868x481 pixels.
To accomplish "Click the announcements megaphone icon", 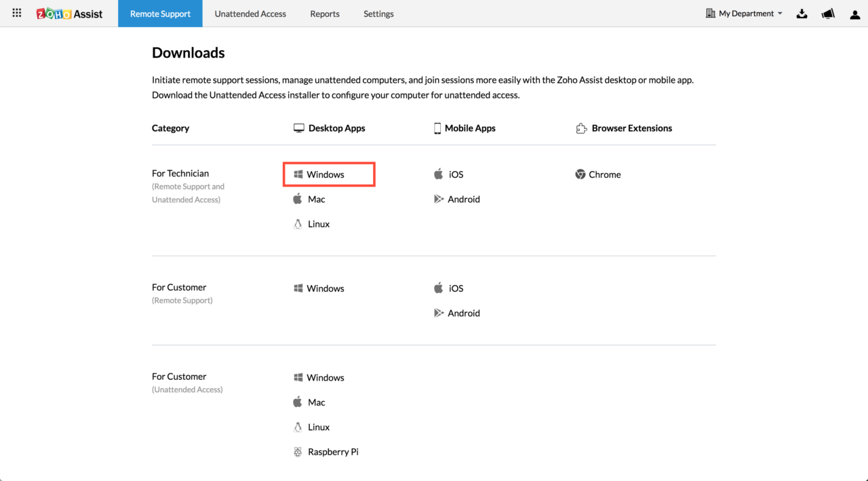I will (x=828, y=14).
